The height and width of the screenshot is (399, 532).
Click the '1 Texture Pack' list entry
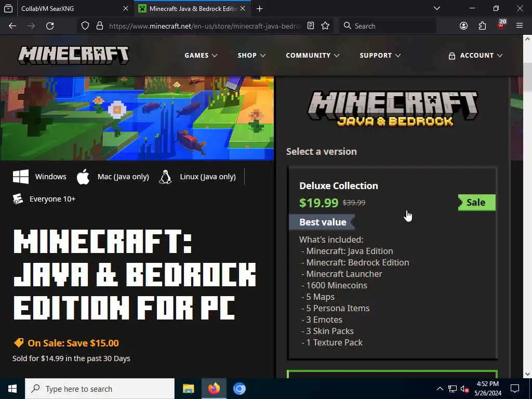pyautogui.click(x=332, y=342)
